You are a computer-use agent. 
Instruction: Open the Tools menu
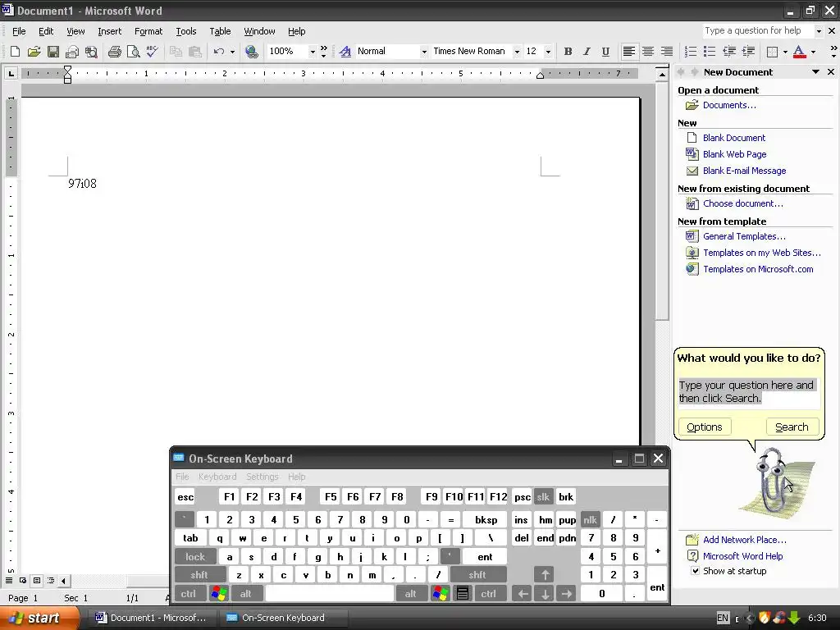coord(186,31)
